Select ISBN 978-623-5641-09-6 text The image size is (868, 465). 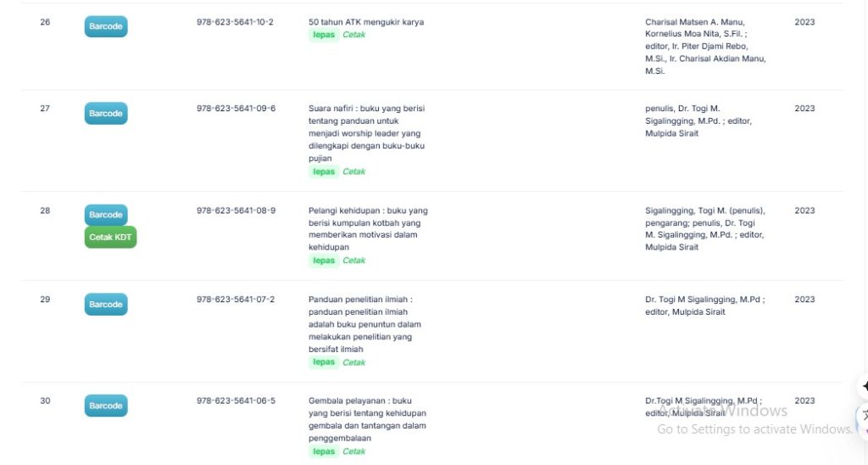(236, 109)
